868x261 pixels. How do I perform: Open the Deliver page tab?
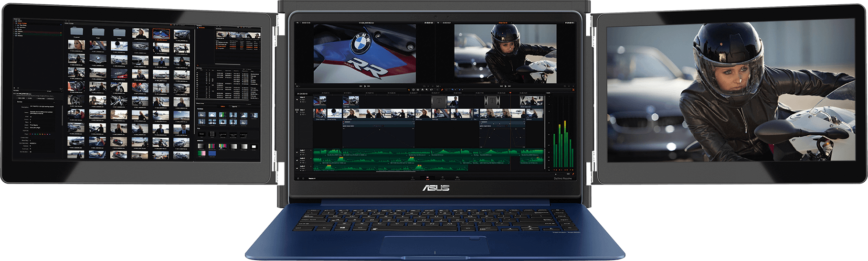coord(457,178)
